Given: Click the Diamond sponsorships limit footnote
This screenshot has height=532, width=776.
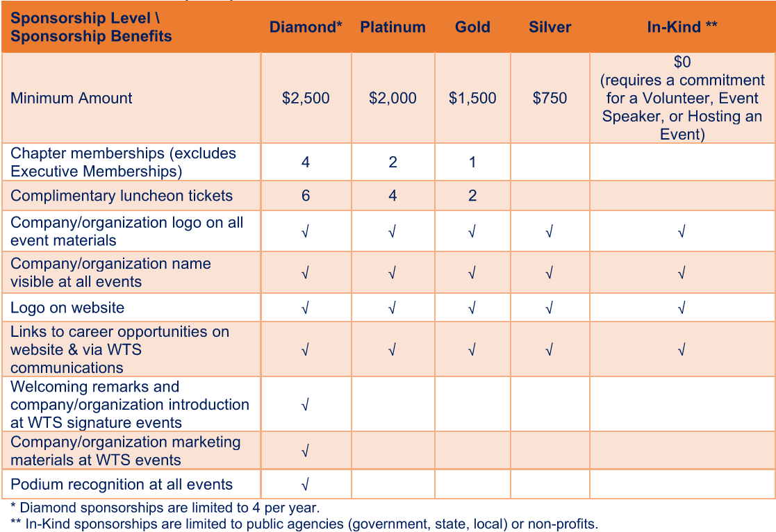Looking at the screenshot, I should tap(165, 508).
